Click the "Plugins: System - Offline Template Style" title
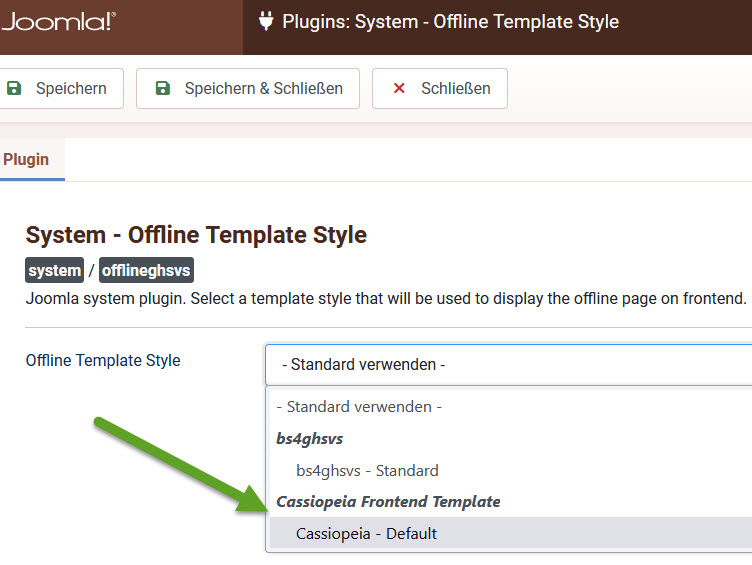 pyautogui.click(x=450, y=21)
